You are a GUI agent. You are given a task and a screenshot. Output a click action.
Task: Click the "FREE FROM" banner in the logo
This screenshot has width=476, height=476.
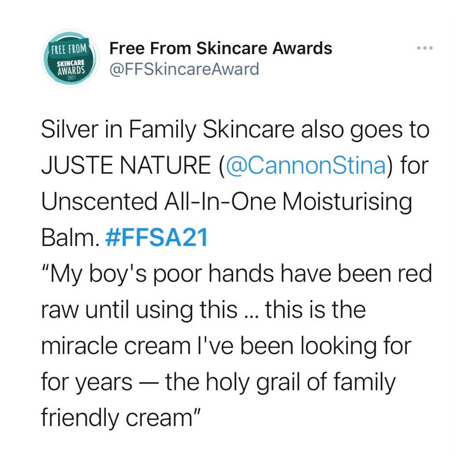[69, 48]
